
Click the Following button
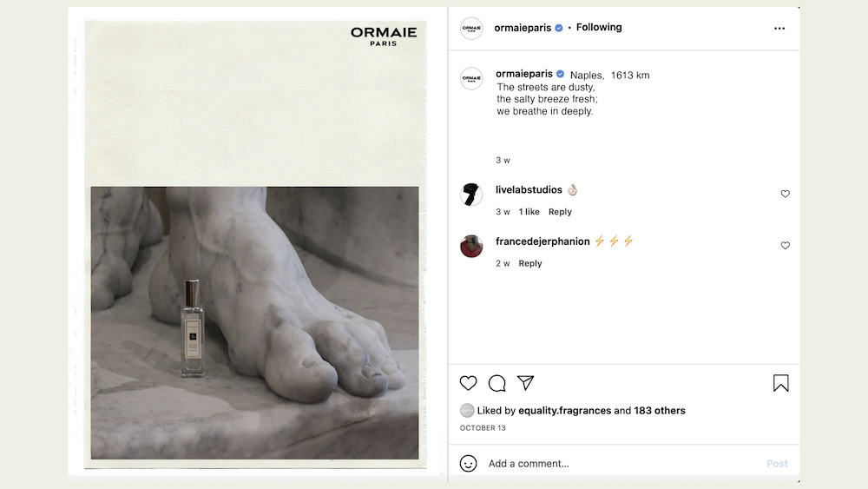click(x=599, y=27)
